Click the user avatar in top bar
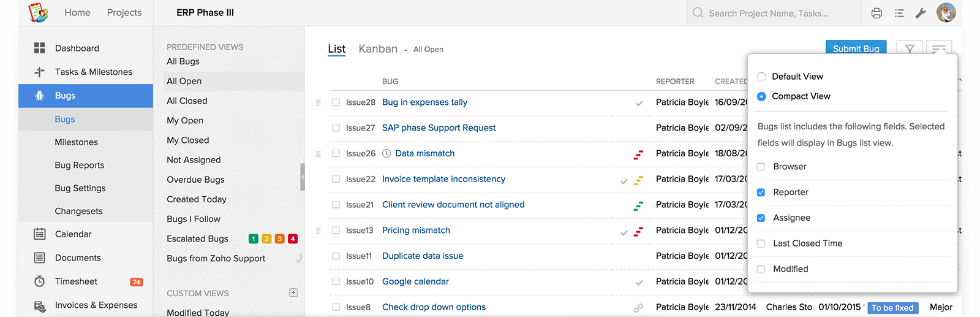Screen dimensions: 980x317 946,13
